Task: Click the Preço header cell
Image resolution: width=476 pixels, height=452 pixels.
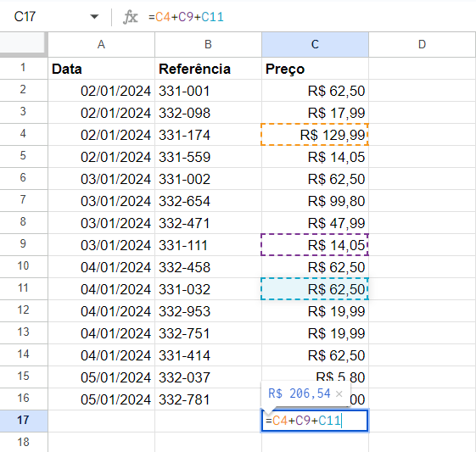Action: [x=315, y=69]
